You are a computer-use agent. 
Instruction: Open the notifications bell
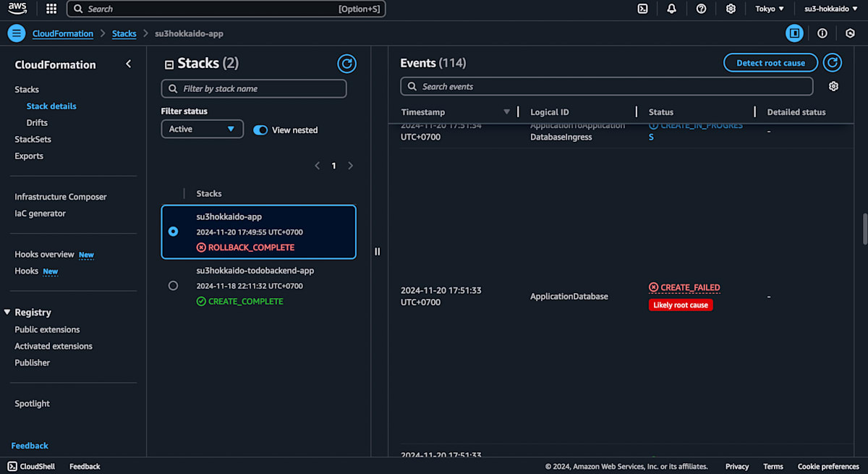[672, 9]
